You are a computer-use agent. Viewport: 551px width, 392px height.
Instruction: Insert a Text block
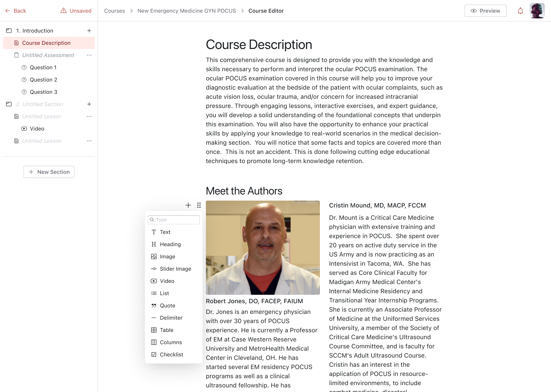[x=174, y=232]
